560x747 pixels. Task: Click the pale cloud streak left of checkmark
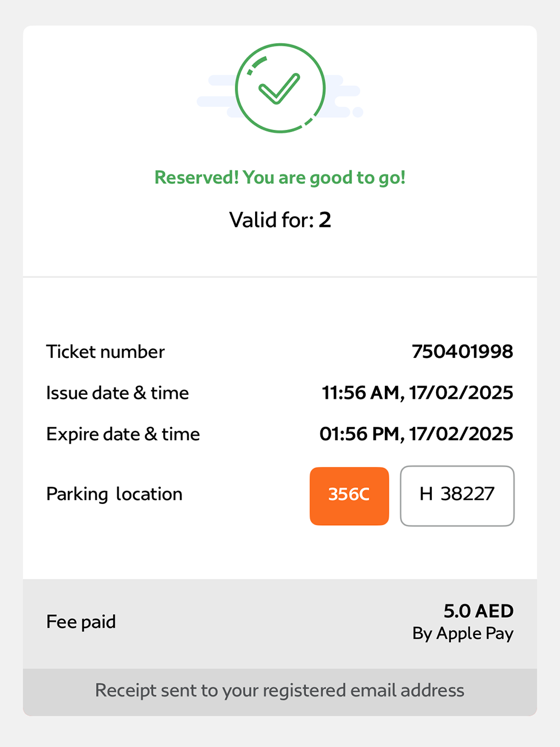click(x=215, y=101)
